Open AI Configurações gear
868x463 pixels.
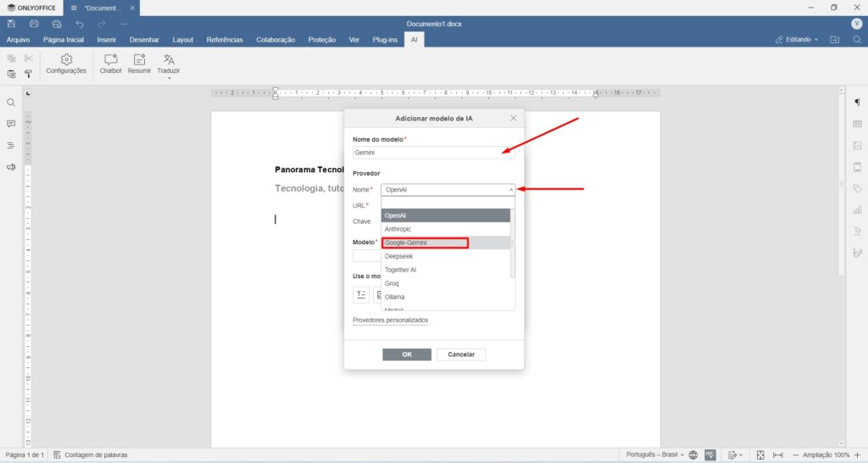click(x=66, y=64)
